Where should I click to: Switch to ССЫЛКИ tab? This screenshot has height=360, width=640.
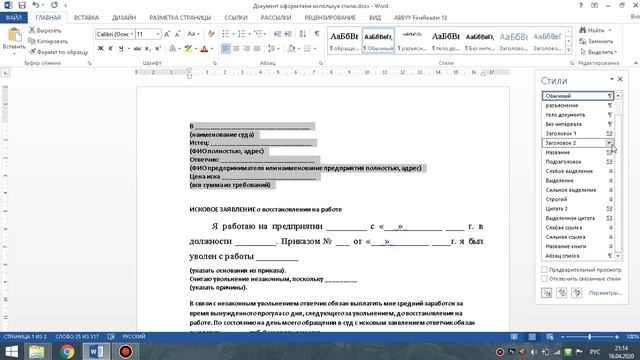[x=236, y=18]
